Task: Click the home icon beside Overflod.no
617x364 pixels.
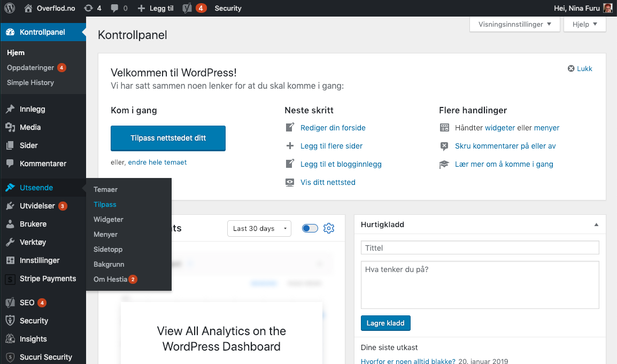Action: pos(28,8)
